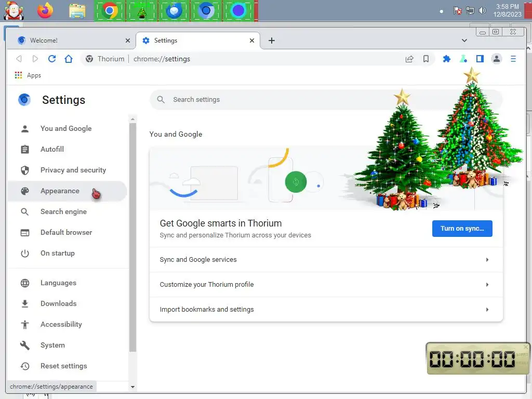
Task: Open Downloads settings section
Action: pyautogui.click(x=68, y=303)
